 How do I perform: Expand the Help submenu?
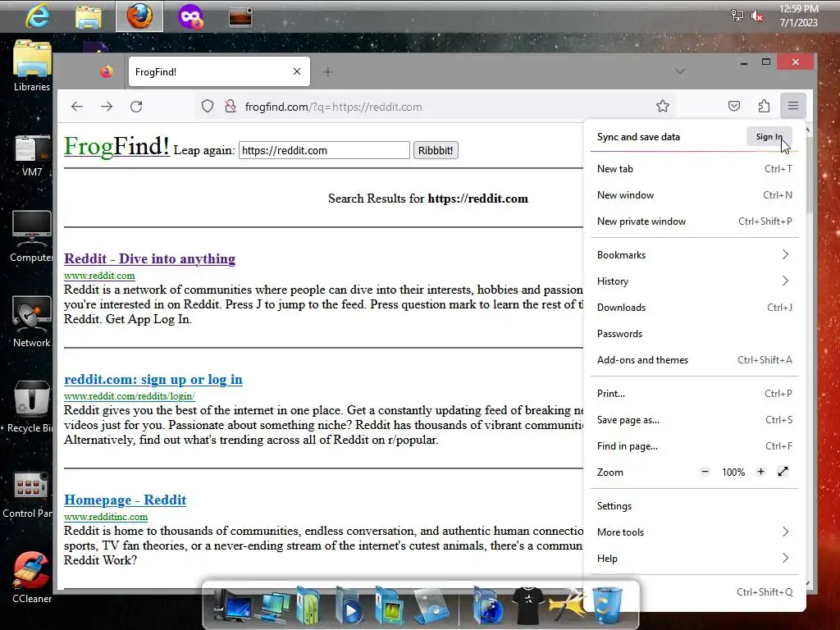pos(694,558)
